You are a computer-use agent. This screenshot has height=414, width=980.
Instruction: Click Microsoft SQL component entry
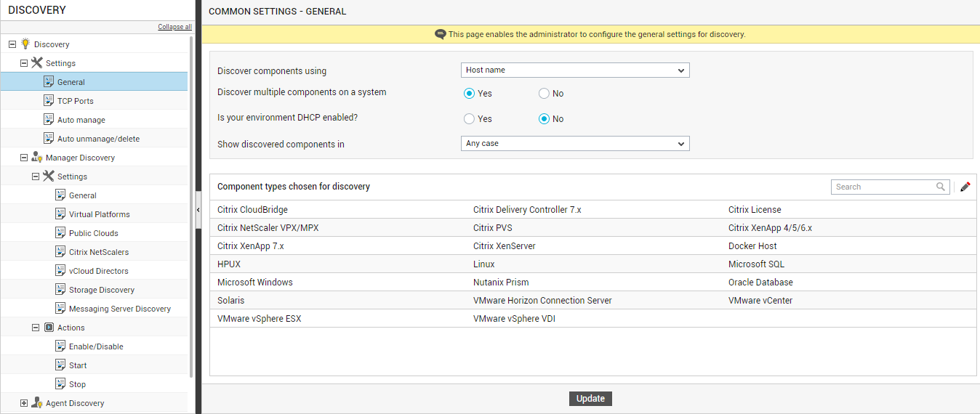(756, 264)
